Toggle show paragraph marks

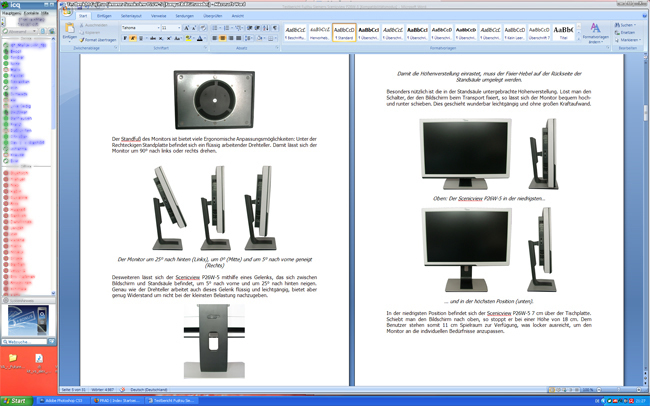tap(274, 28)
